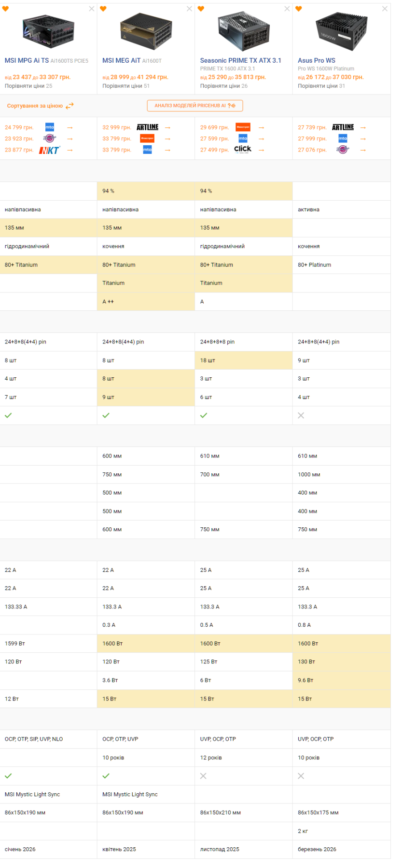
Task: Click shop logo next to 27 076 грн.
Action: click(343, 150)
